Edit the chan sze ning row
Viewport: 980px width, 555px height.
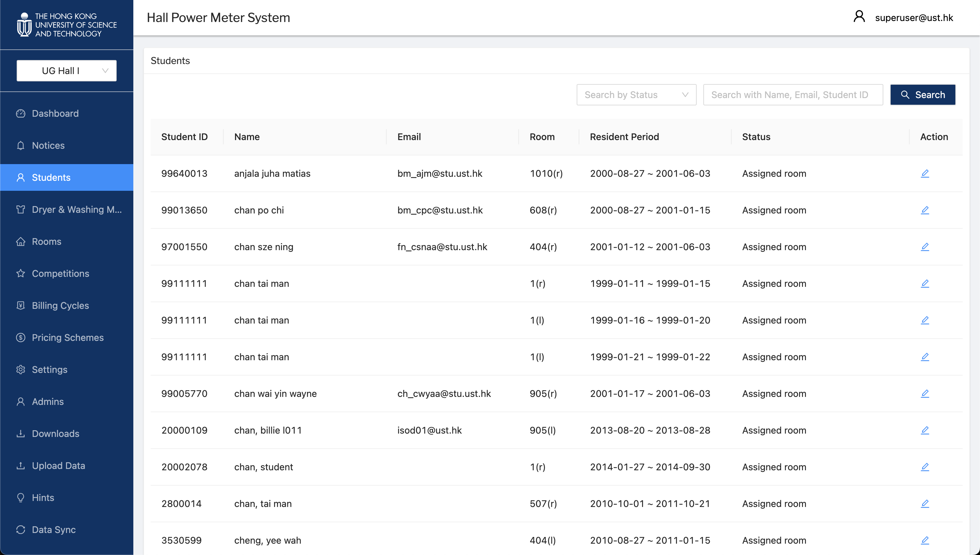pyautogui.click(x=924, y=246)
